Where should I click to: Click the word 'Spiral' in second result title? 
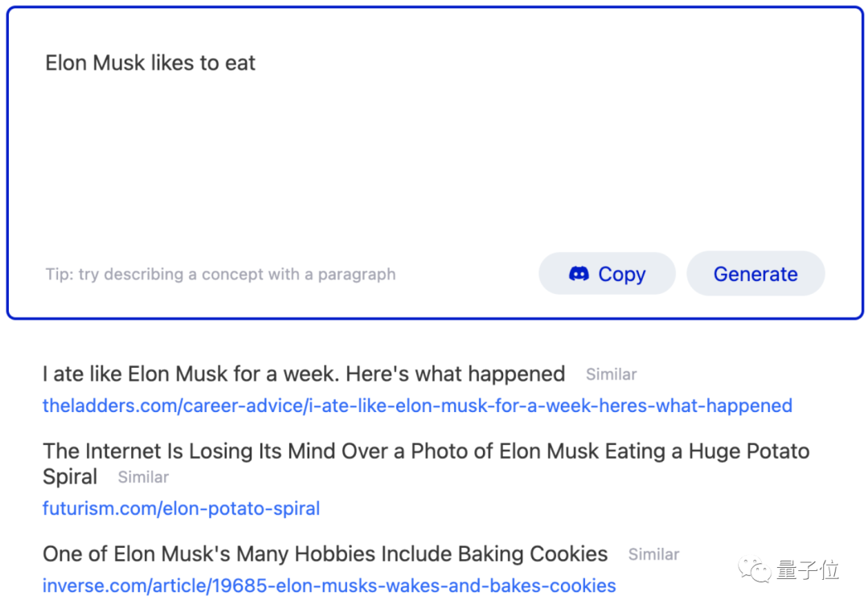click(x=70, y=477)
